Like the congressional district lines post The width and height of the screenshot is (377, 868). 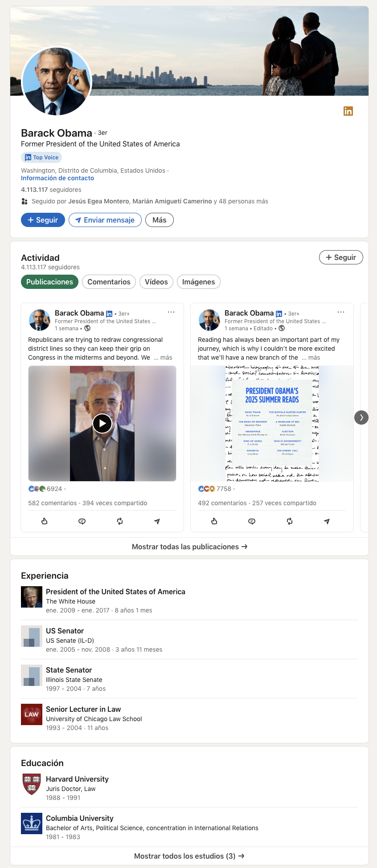pyautogui.click(x=45, y=521)
